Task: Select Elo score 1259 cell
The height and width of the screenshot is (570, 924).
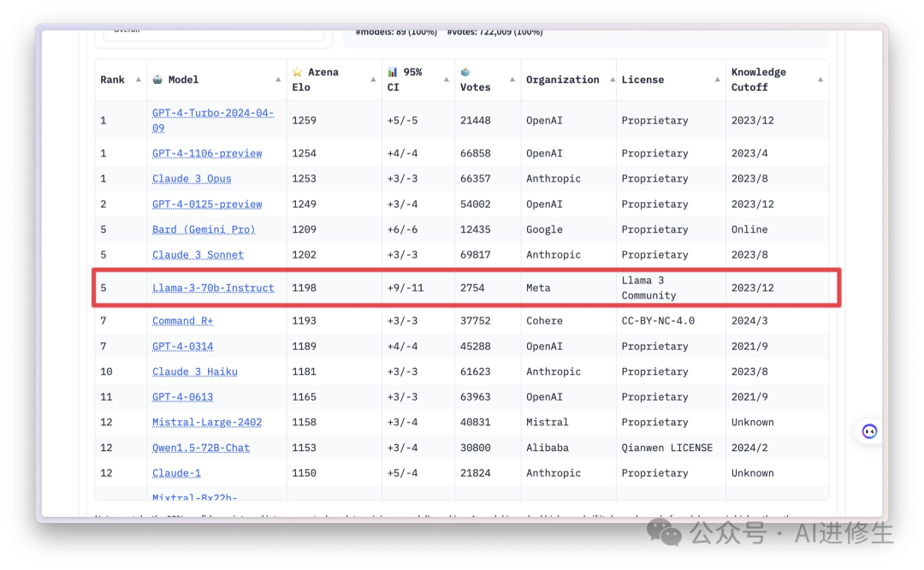Action: pos(304,121)
